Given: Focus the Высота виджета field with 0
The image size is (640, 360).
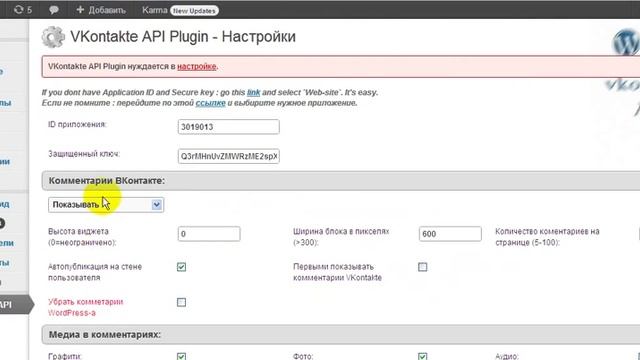Looking at the screenshot, I should [209, 234].
